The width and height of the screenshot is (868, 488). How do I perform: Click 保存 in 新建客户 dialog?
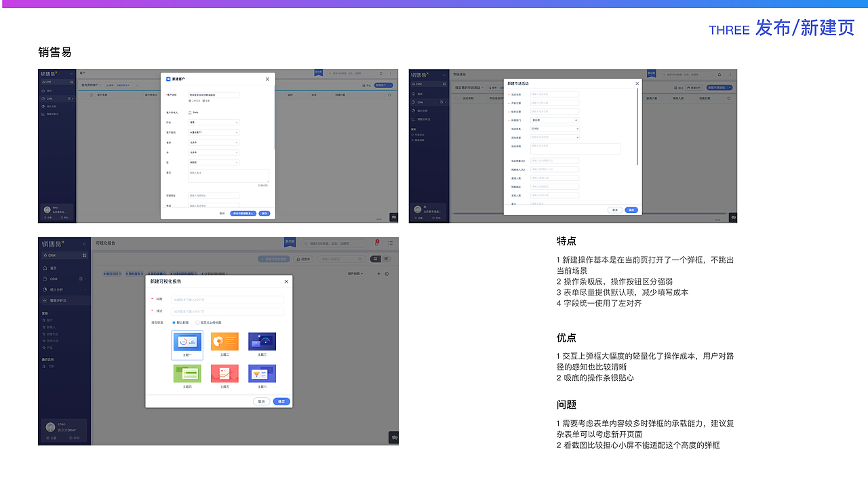click(264, 213)
